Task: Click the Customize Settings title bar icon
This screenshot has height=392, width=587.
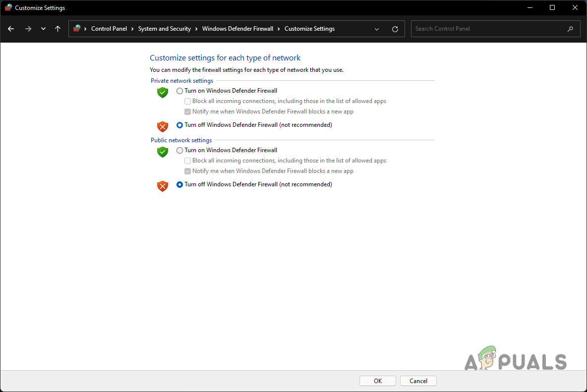Action: [x=8, y=7]
